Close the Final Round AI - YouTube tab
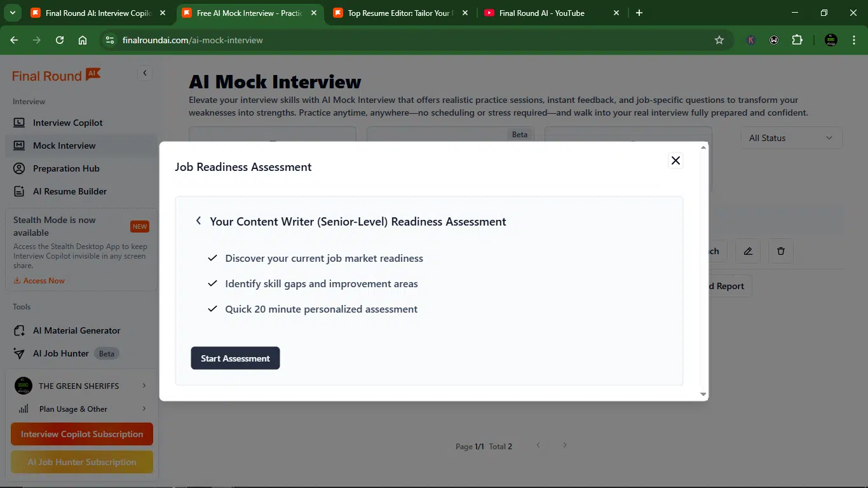This screenshot has width=868, height=488. 616,13
